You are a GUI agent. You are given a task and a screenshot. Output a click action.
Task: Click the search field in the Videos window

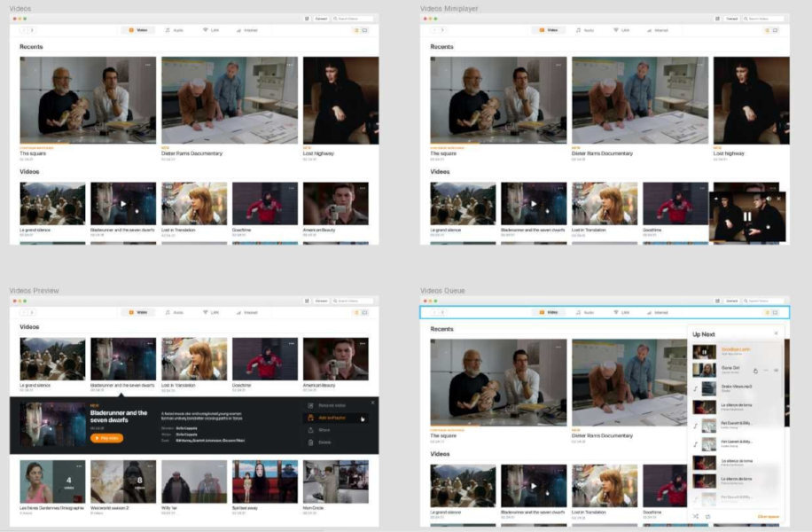(x=353, y=19)
